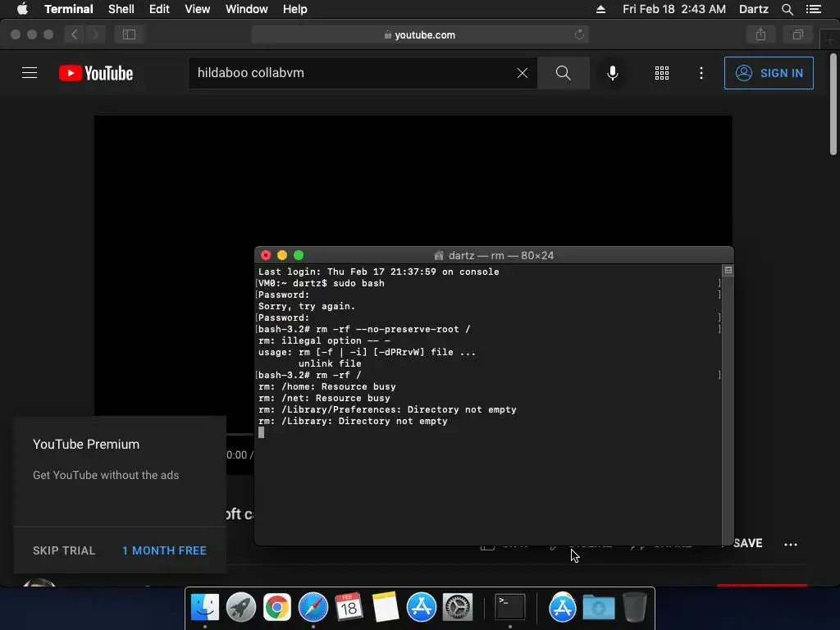Search with voice microphone
840x630 pixels.
coord(613,73)
